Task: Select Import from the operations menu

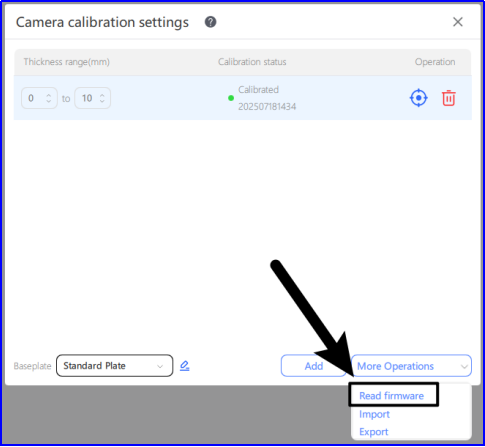Action: [374, 414]
